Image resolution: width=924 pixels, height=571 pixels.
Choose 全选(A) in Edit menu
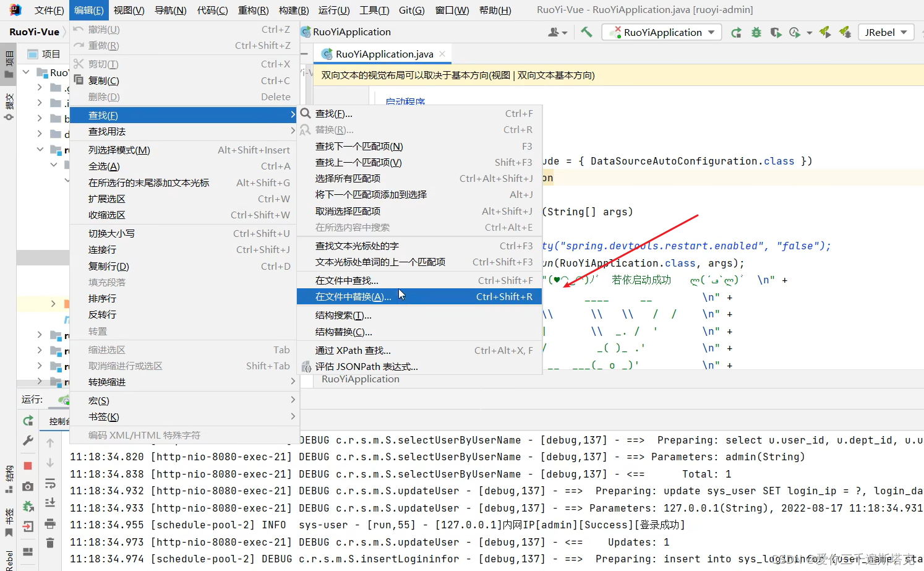184,166
